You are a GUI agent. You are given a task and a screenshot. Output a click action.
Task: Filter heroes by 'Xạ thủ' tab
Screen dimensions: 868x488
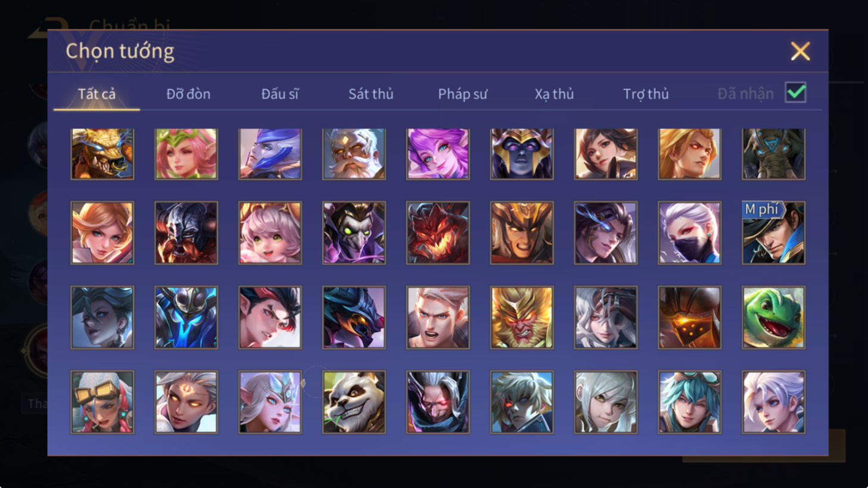pyautogui.click(x=554, y=94)
